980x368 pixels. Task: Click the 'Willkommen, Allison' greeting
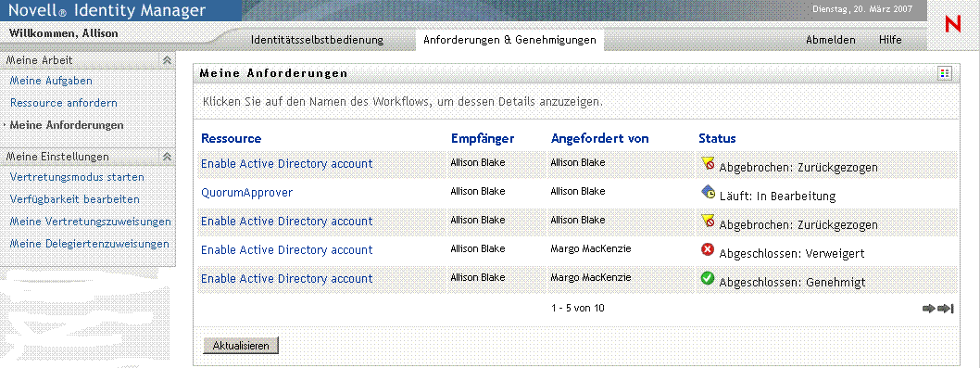point(63,33)
